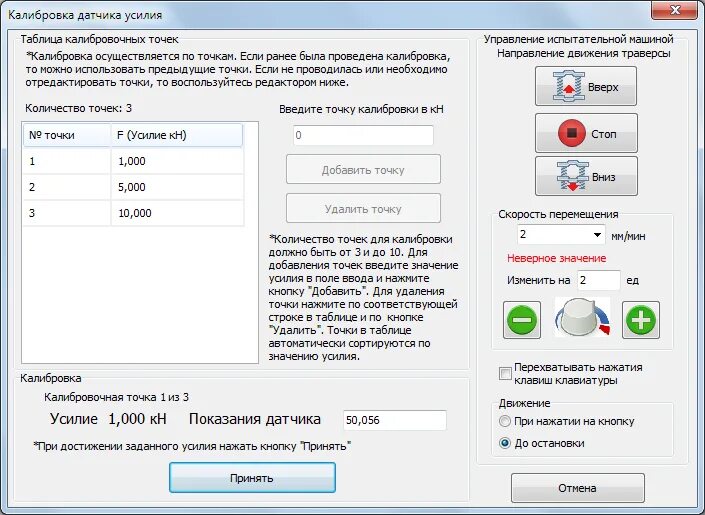Open the speed мм/мин dropdown
Screen dimensions: 705x515
point(597,235)
